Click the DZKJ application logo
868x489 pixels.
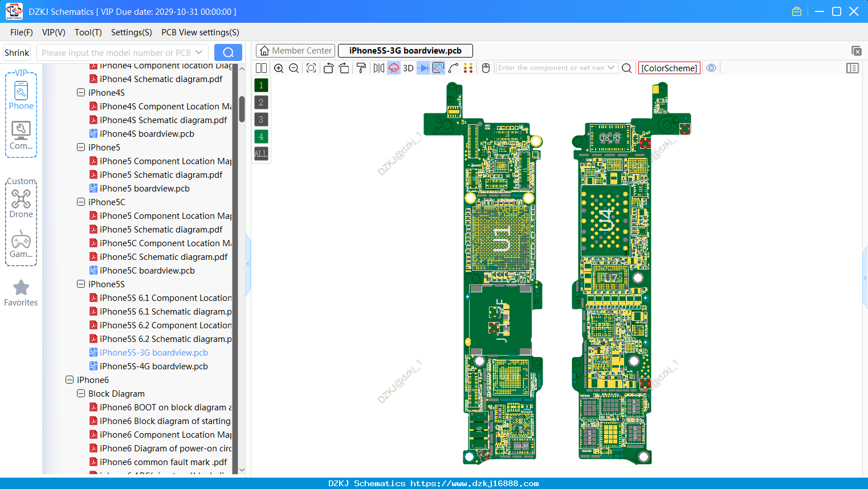click(14, 11)
